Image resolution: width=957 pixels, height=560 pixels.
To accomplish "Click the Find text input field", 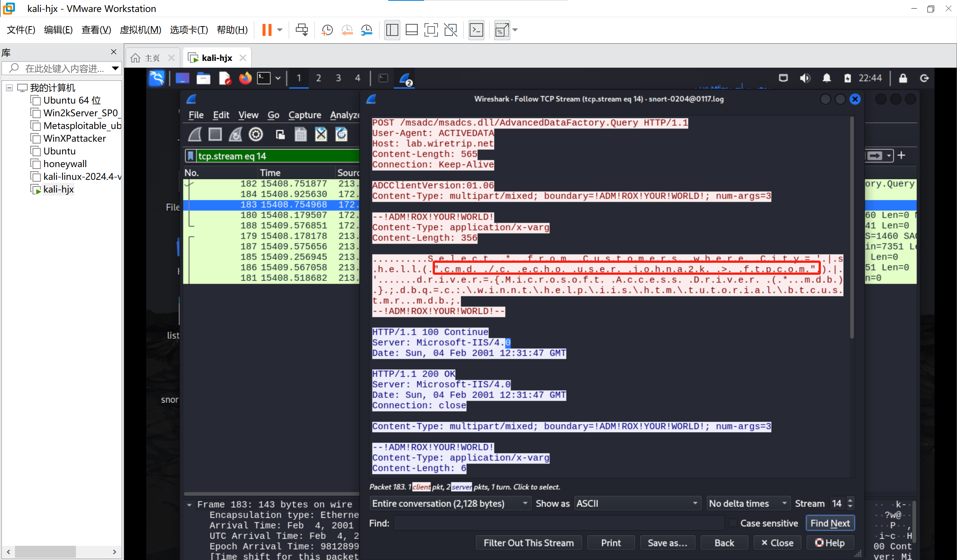I will tap(558, 523).
